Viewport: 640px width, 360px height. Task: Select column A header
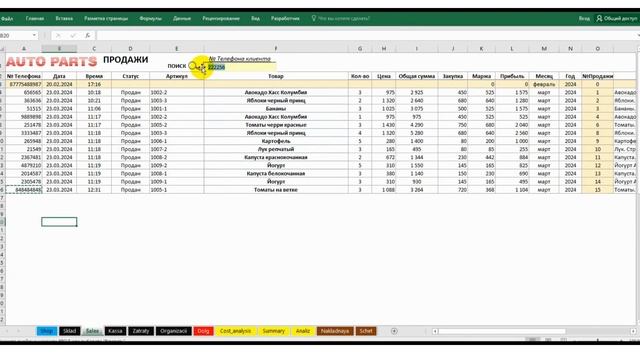24,49
